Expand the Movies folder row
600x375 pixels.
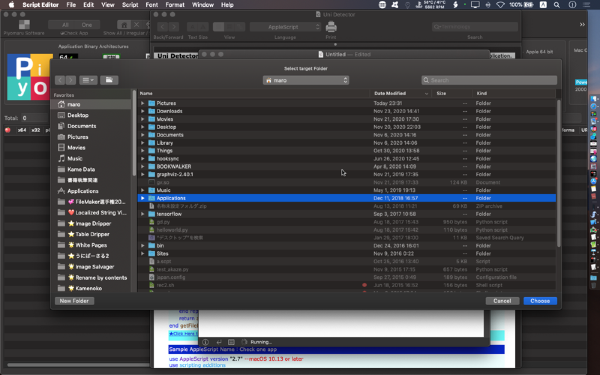[x=143, y=119]
